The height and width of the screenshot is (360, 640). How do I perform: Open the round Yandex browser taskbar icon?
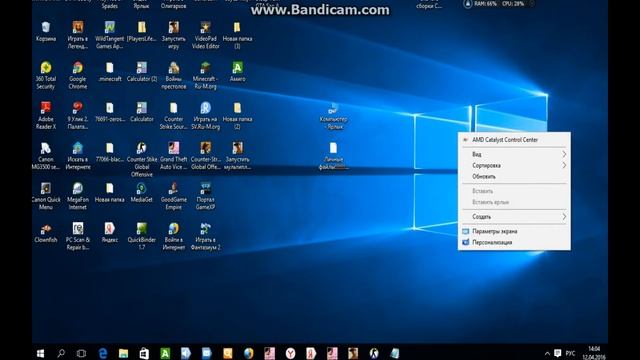[290, 353]
